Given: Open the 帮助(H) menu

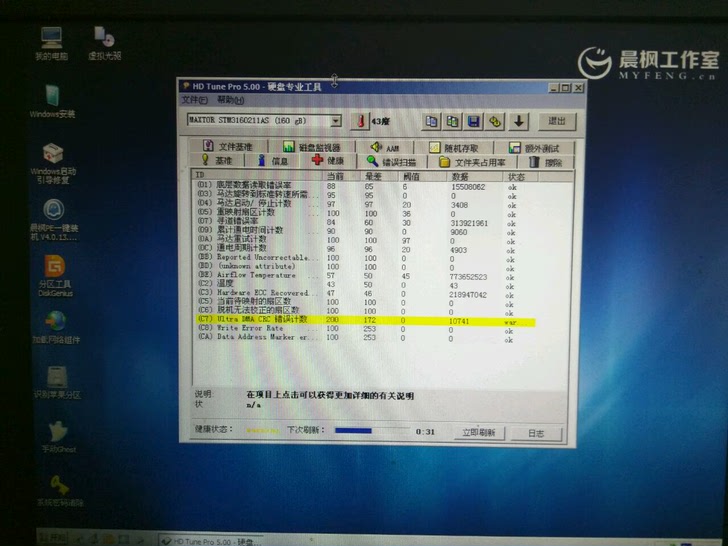Looking at the screenshot, I should click(230, 100).
